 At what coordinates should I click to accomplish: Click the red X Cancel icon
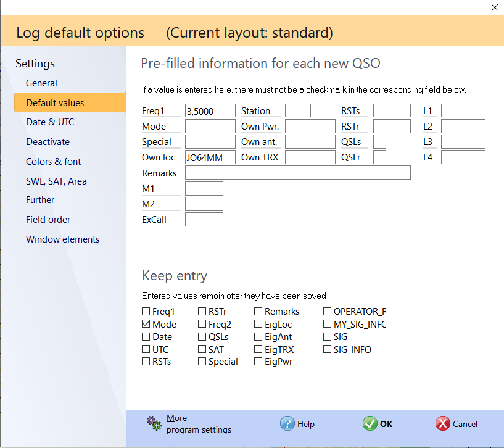[x=442, y=423]
